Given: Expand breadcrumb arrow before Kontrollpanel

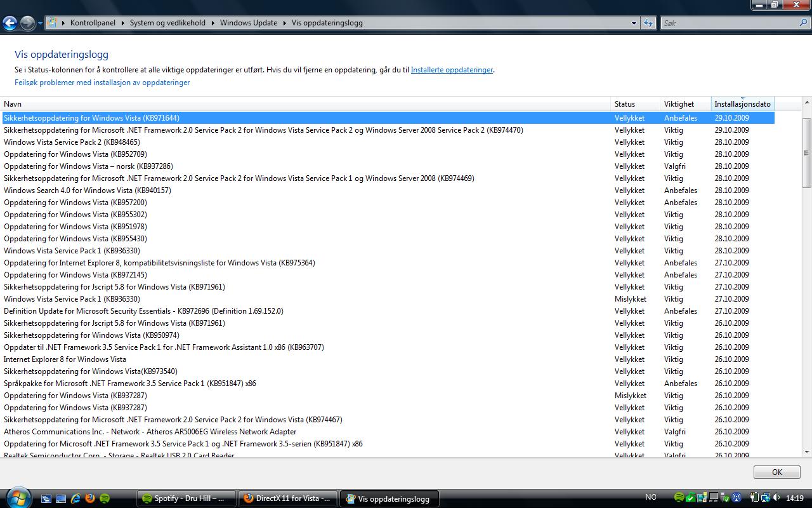Looking at the screenshot, I should point(63,23).
